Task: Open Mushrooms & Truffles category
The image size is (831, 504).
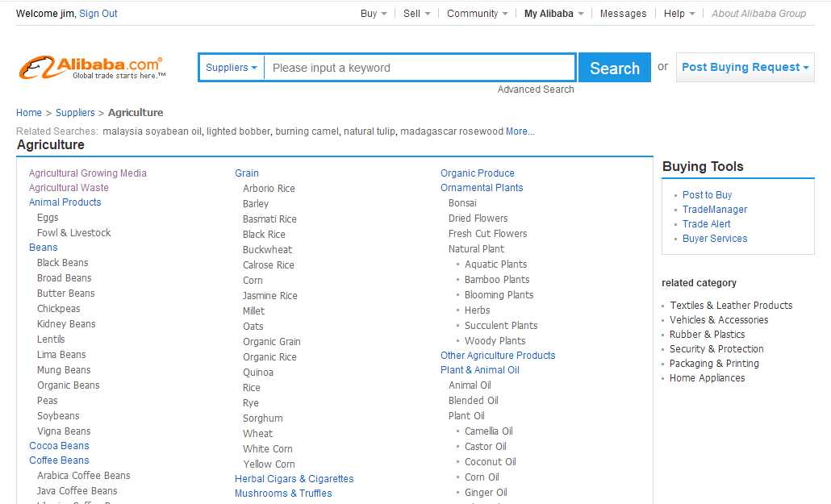Action: coord(283,494)
